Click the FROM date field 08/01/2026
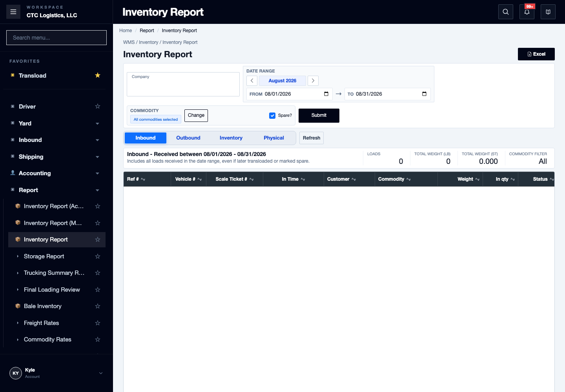 290,94
